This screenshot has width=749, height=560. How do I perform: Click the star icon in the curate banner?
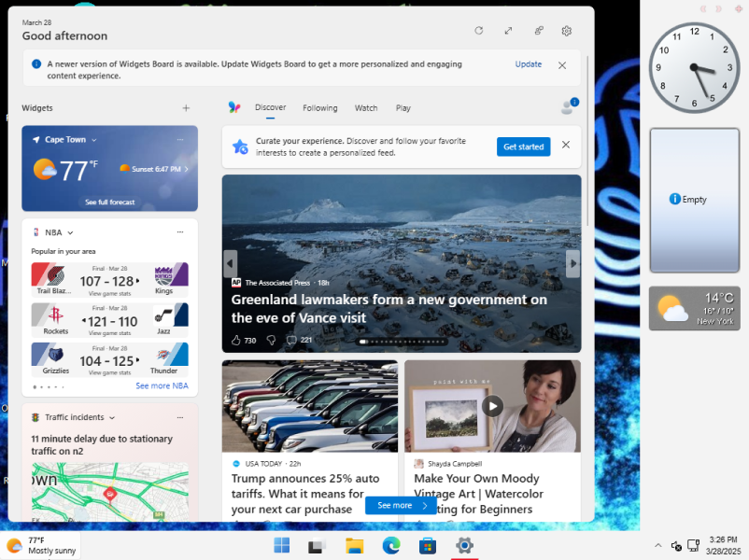click(240, 147)
